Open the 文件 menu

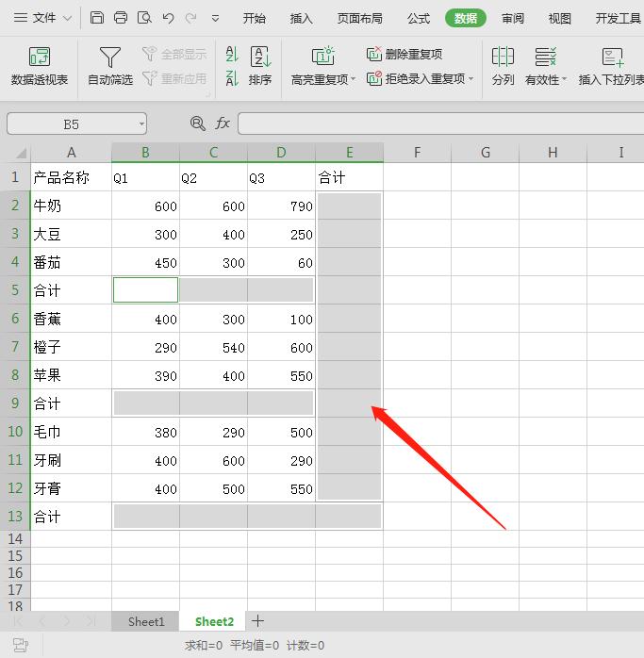point(36,18)
